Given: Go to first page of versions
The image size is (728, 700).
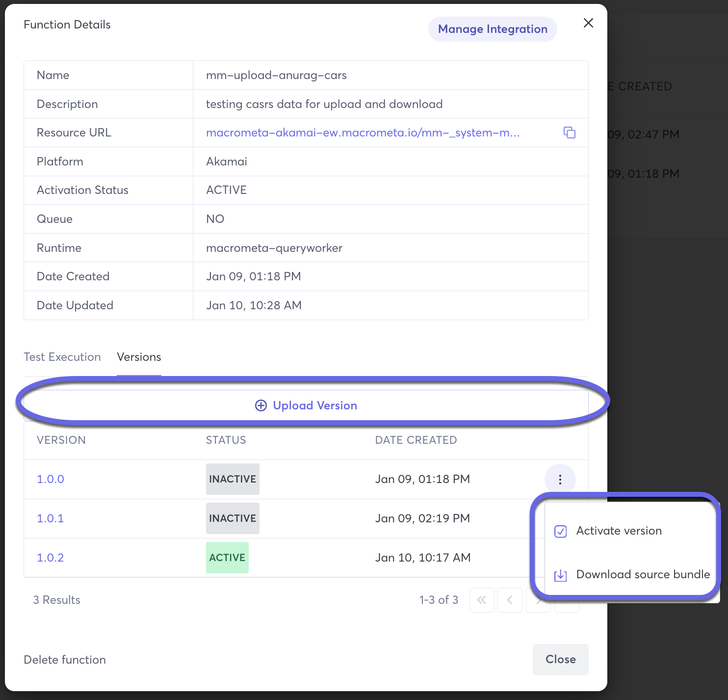Looking at the screenshot, I should click(x=482, y=600).
